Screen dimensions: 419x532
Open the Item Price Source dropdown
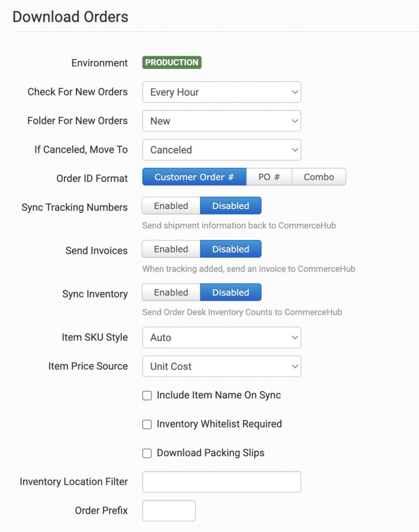tap(221, 366)
